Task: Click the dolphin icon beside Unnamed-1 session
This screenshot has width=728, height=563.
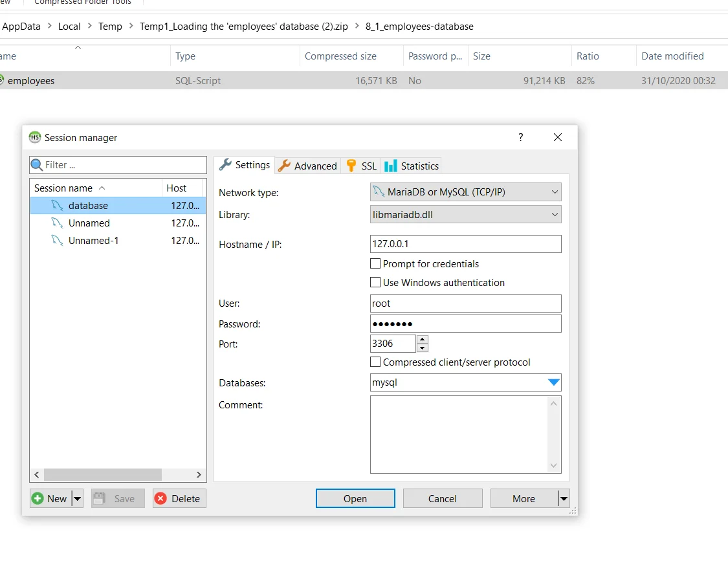Action: click(x=58, y=241)
